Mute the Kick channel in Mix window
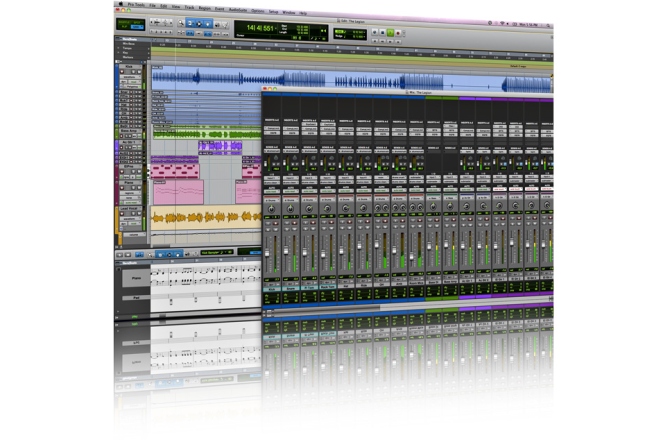 coord(276,229)
